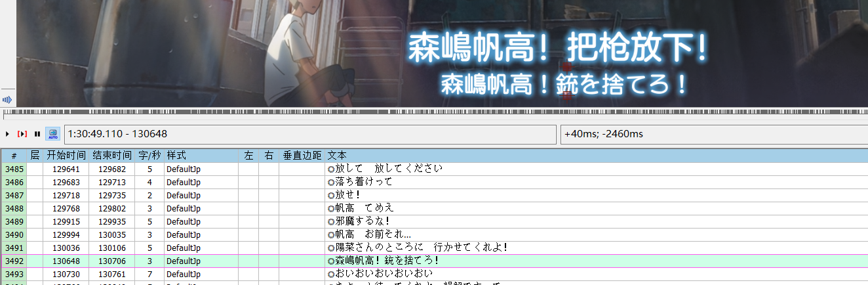Click the line text 邪魔するな!

(x=363, y=221)
